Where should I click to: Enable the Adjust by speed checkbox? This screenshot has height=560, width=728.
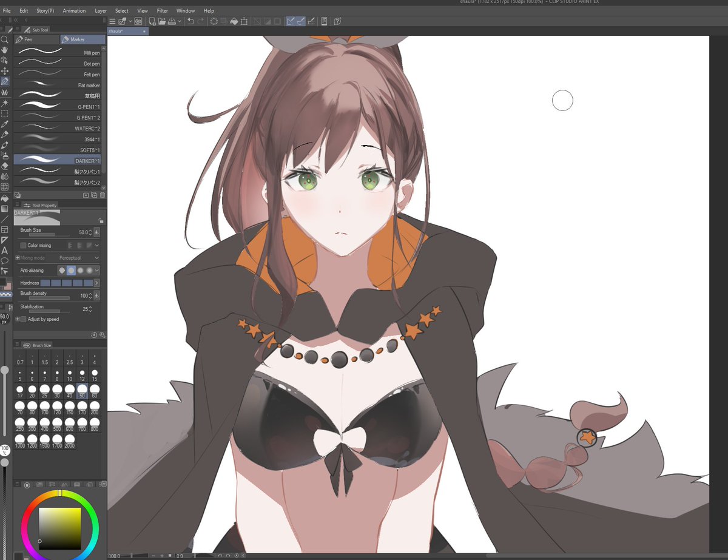coord(23,319)
